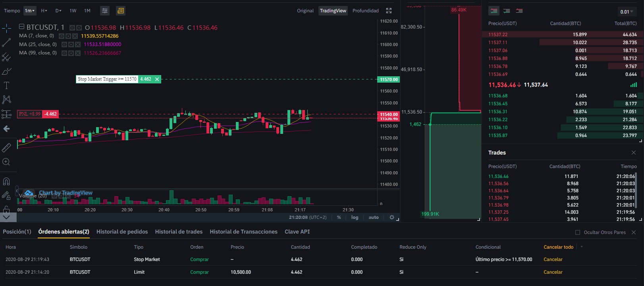Select the 1M timeframe

87,11
